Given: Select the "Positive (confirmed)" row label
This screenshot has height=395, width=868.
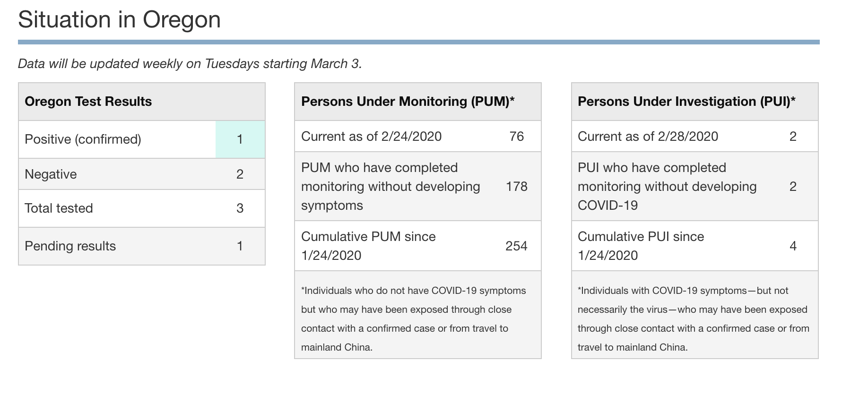Looking at the screenshot, I should tap(83, 139).
